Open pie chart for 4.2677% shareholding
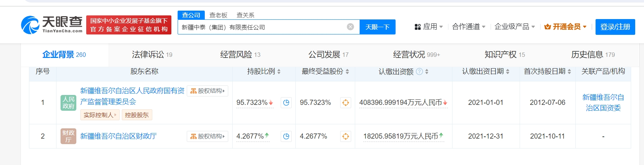The image size is (644, 165). [286, 136]
